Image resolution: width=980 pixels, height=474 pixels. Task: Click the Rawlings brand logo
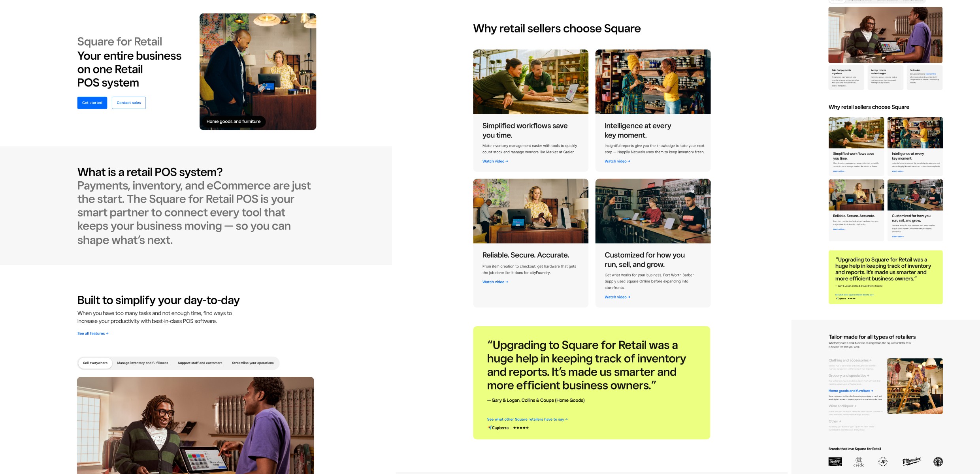(835, 462)
